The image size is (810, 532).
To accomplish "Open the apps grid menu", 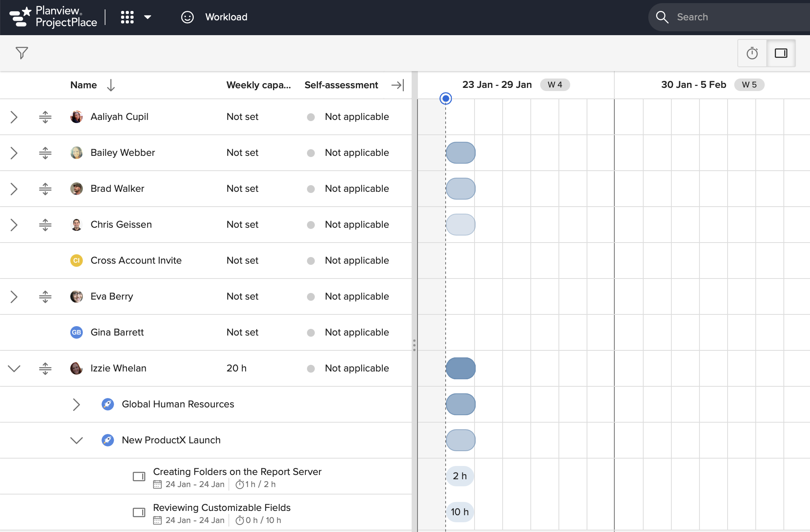I will pos(127,17).
